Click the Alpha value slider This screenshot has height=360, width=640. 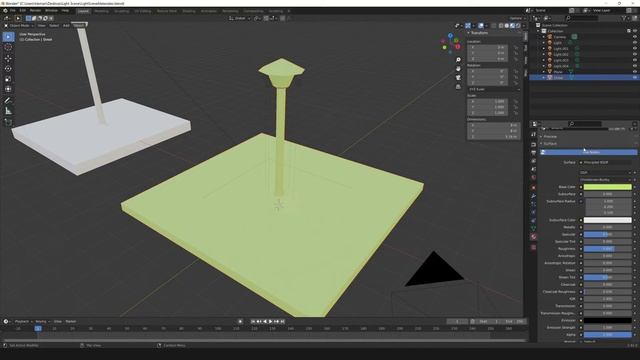(607, 335)
